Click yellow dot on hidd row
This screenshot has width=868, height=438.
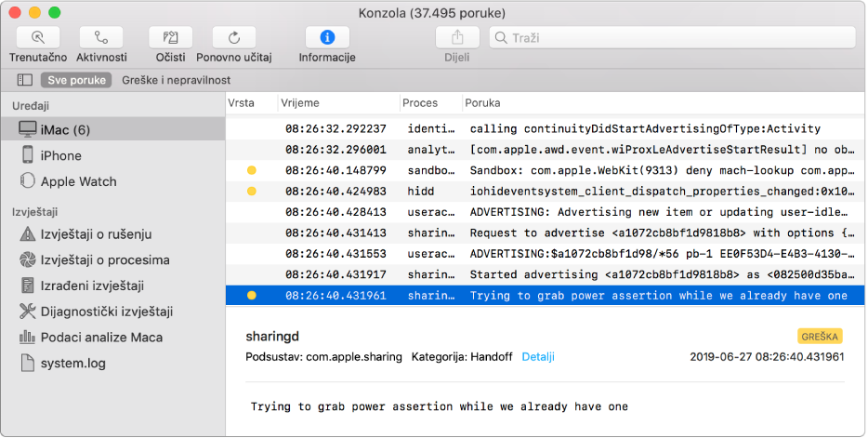point(251,191)
